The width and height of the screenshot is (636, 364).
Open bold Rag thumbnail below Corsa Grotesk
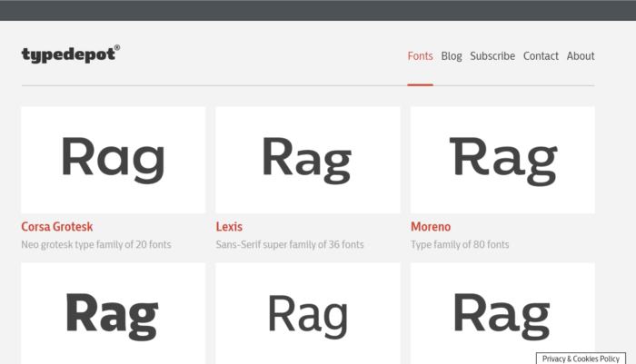tap(114, 313)
